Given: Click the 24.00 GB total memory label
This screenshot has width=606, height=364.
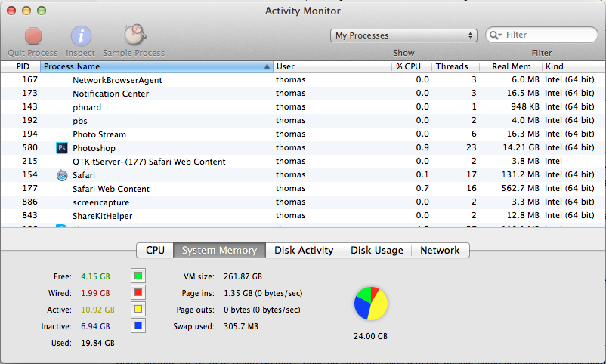Looking at the screenshot, I should pyautogui.click(x=371, y=336).
